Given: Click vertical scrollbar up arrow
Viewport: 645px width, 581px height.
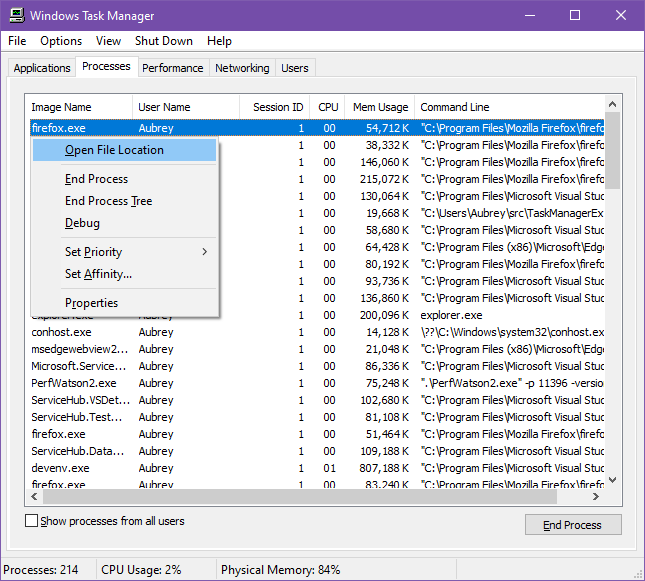Looking at the screenshot, I should click(x=613, y=104).
